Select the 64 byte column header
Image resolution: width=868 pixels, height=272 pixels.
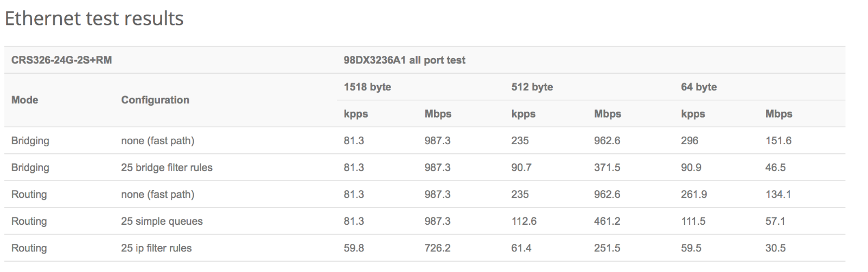tap(699, 87)
